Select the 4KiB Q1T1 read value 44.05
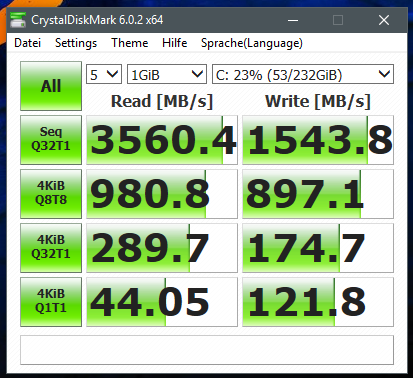 pos(162,302)
